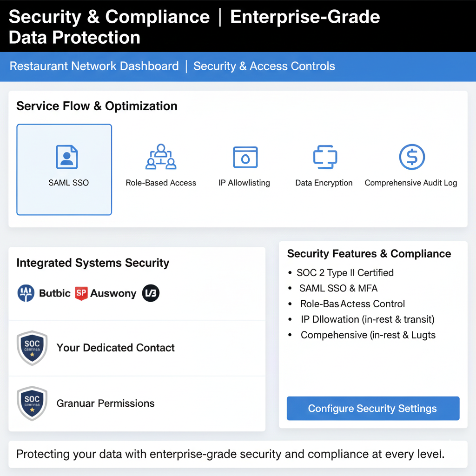Open the Restaurant Network Dashboard breadcrumb
Image resolution: width=476 pixels, height=476 pixels.
tap(94, 66)
